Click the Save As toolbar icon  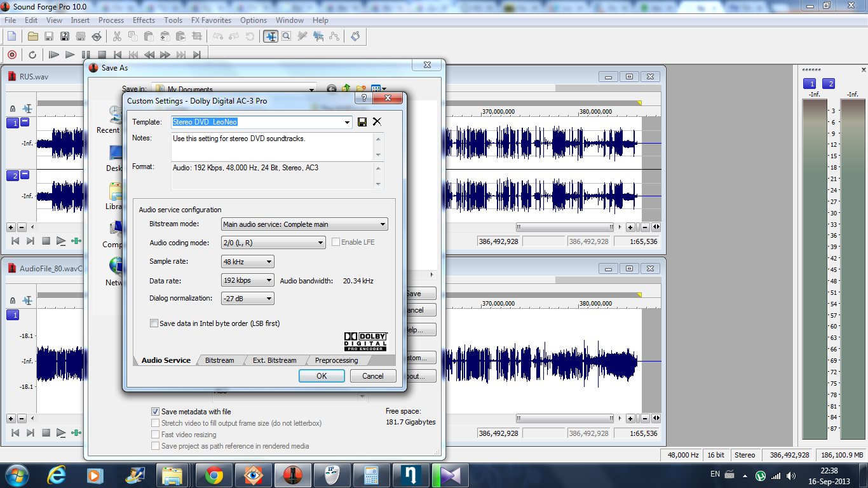65,36
